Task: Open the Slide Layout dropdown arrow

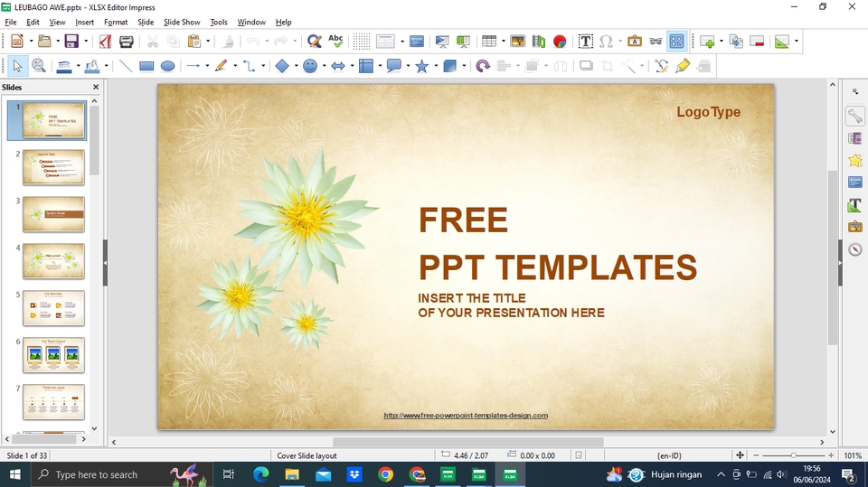Action: point(796,42)
